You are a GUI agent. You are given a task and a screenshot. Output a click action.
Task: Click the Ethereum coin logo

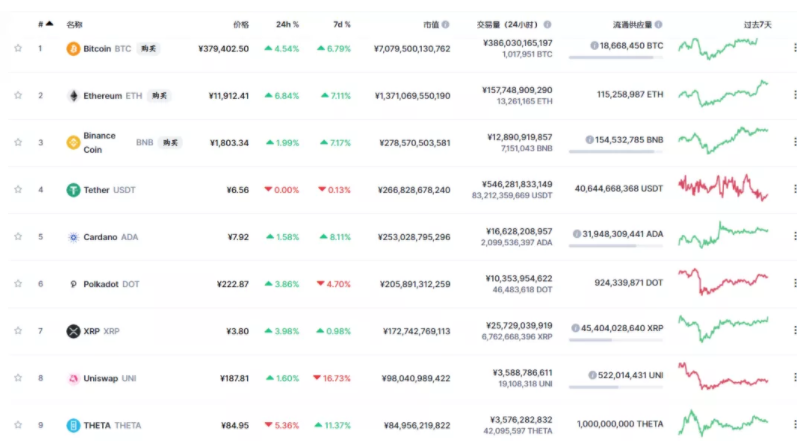tap(73, 96)
